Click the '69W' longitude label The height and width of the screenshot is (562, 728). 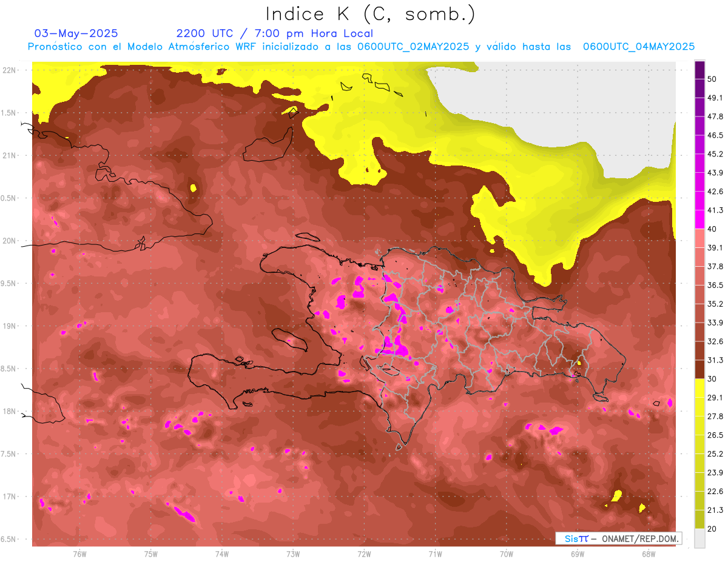click(577, 554)
